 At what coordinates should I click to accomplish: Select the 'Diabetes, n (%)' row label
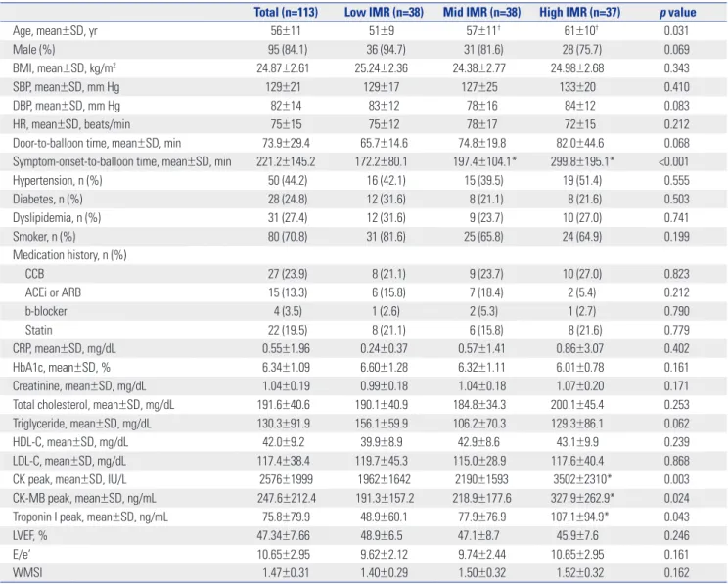click(x=47, y=199)
